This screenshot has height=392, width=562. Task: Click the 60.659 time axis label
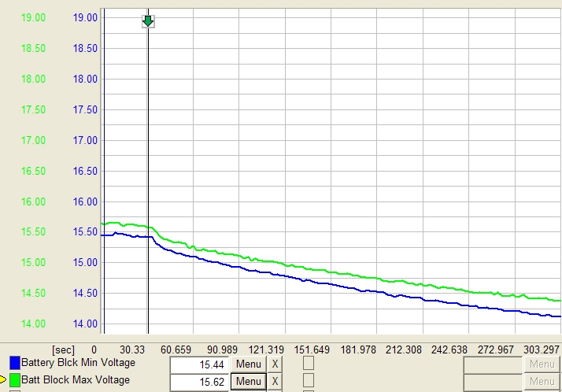point(176,349)
